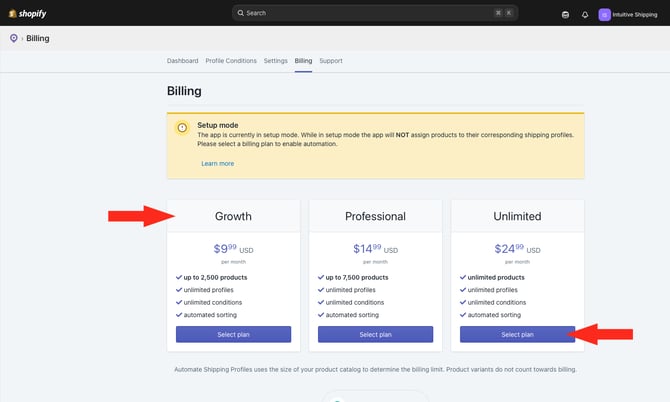Click 'unlimited conditions' under Unlimited plan
Viewport: 670px width, 402px height.
point(497,302)
